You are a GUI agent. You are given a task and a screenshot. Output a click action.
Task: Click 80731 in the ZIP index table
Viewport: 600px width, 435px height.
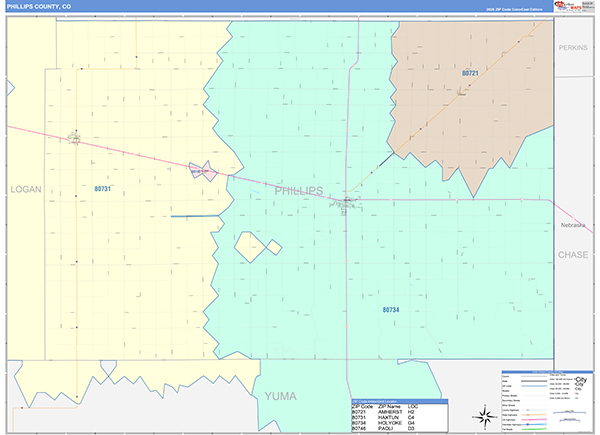359,417
